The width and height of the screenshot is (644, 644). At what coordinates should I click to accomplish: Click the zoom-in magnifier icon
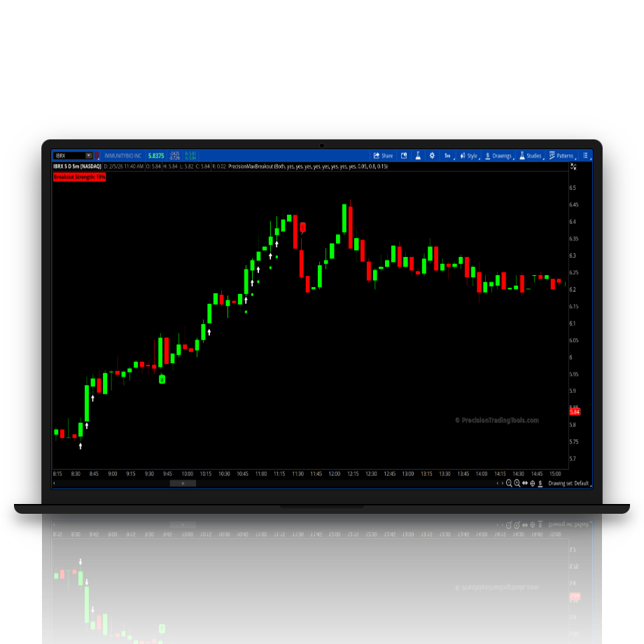tap(517, 483)
